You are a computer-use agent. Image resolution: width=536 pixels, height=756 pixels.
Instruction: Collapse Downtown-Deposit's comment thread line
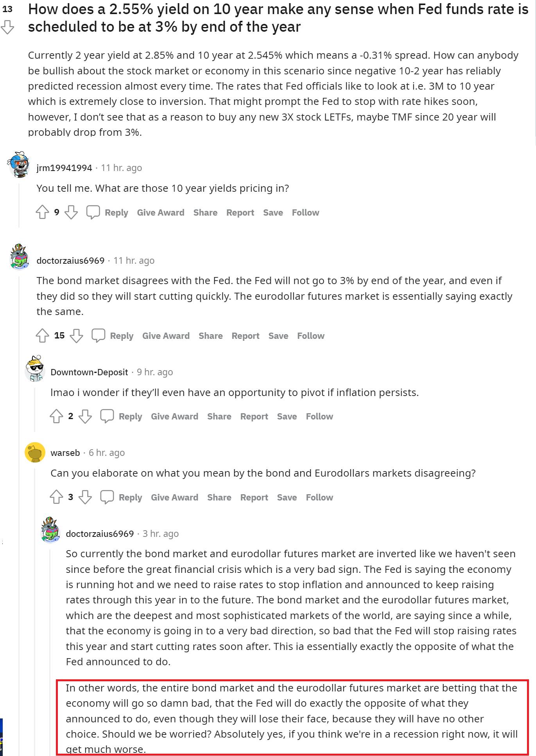point(35,409)
